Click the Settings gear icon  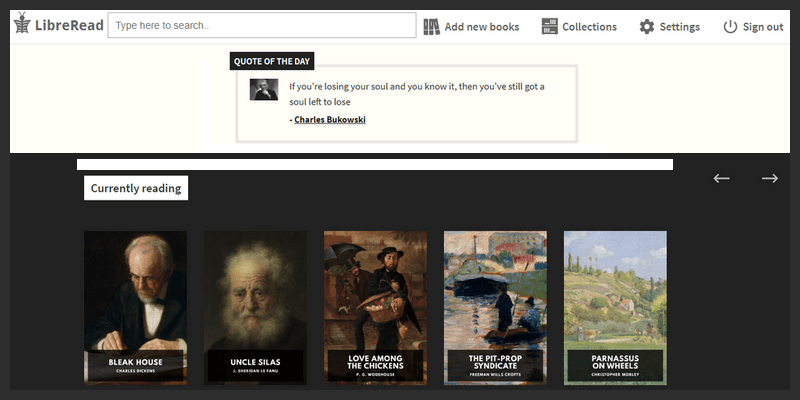[647, 27]
